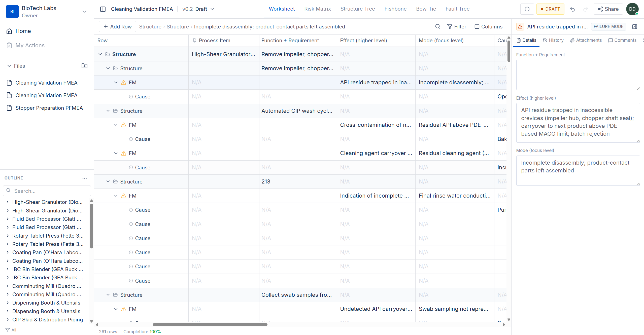Click the Undo arrow in the toolbar
644x335 pixels.
tap(572, 9)
